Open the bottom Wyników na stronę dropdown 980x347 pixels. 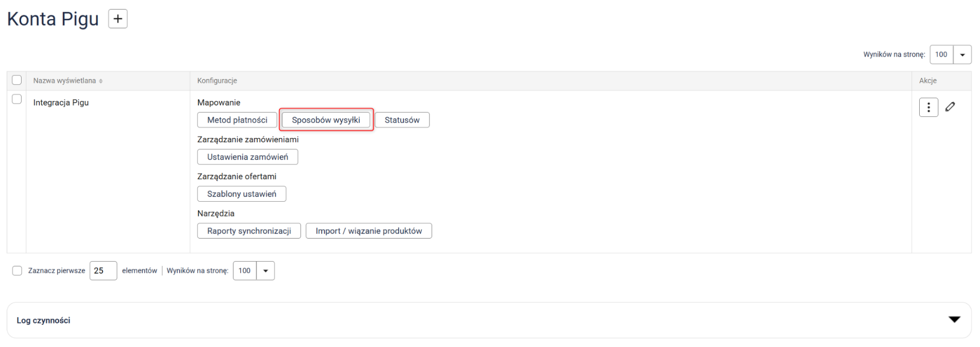click(265, 271)
